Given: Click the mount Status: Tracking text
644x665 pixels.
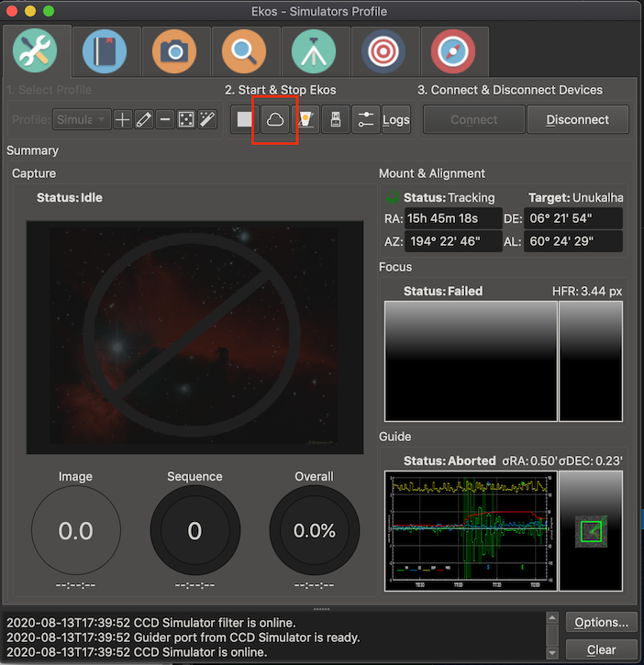Looking at the screenshot, I should click(449, 197).
